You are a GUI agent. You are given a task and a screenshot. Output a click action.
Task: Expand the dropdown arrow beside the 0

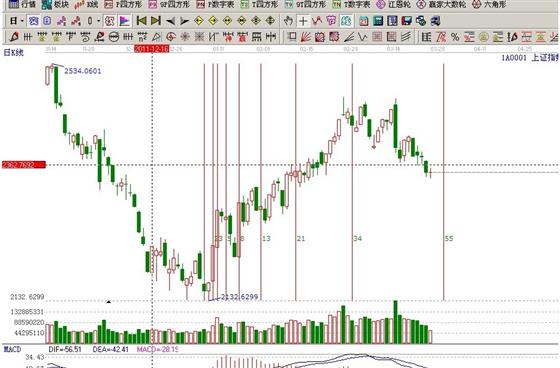(99, 21)
